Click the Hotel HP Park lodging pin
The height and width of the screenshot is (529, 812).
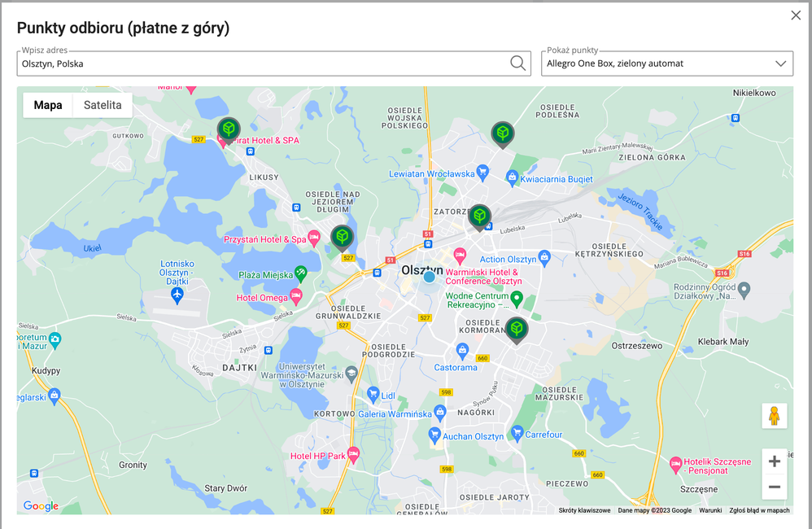click(x=353, y=455)
